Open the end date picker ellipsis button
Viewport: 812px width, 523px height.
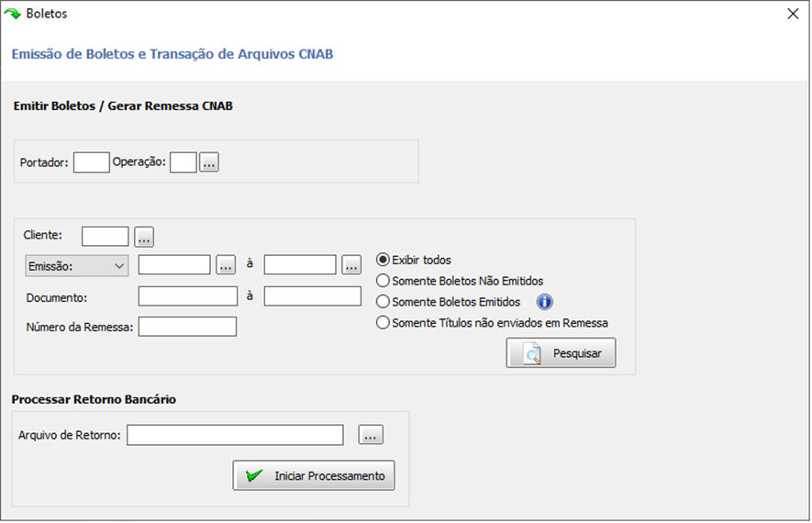click(x=351, y=265)
